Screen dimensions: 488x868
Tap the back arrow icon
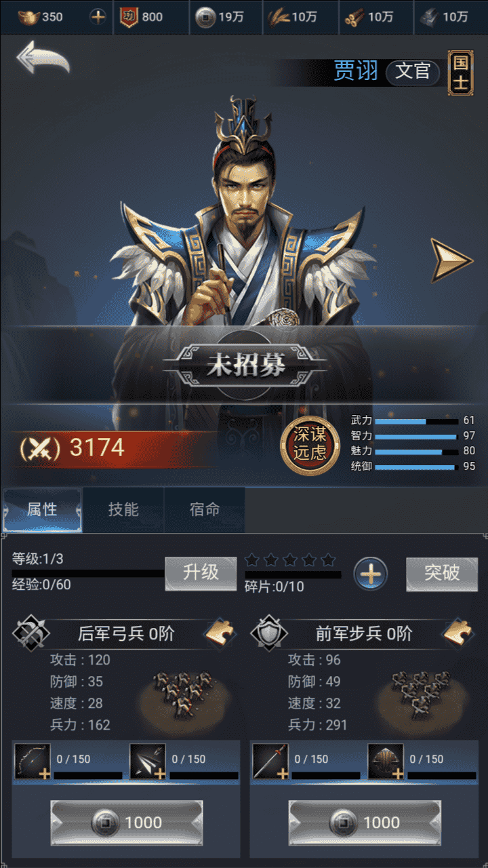click(43, 58)
